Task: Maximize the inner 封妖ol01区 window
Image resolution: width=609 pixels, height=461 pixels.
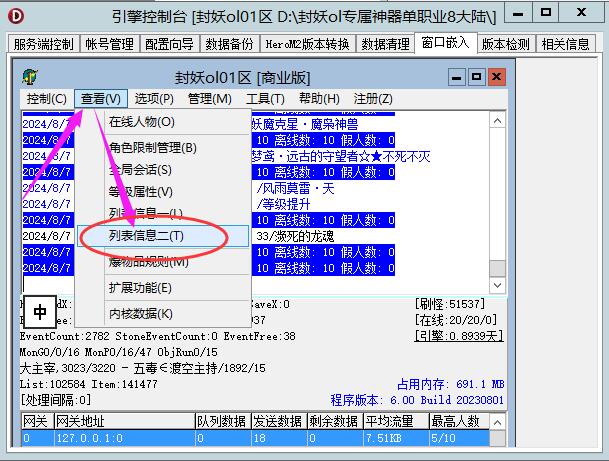Action: (476, 76)
